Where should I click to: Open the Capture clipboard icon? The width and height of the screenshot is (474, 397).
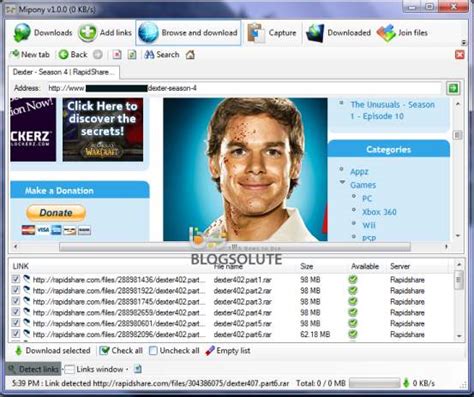click(256, 33)
